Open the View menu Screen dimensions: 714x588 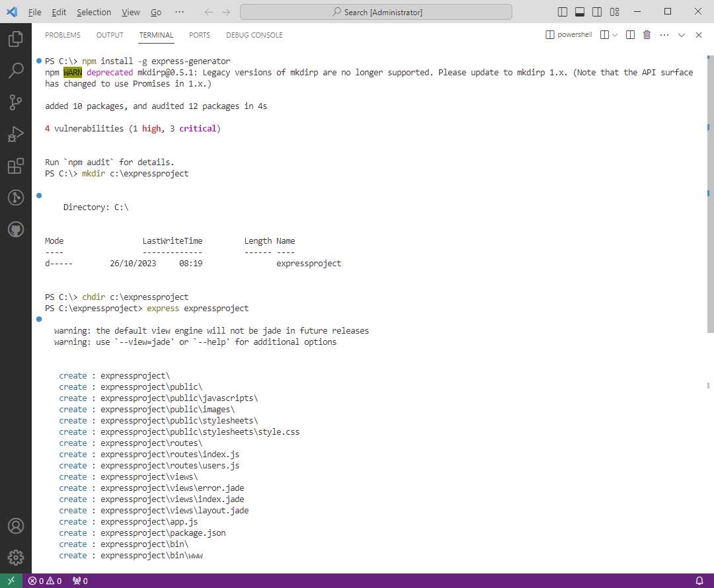(131, 13)
